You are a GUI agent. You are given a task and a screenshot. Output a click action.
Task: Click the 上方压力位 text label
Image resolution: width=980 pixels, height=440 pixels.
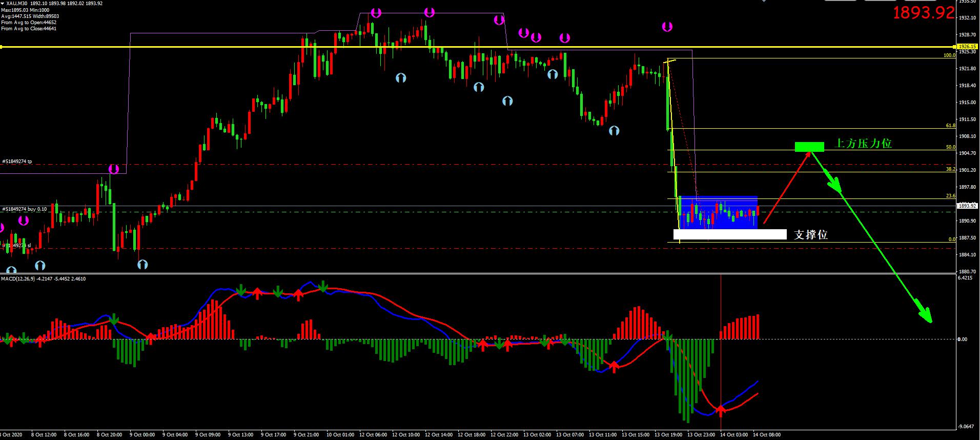pyautogui.click(x=864, y=144)
